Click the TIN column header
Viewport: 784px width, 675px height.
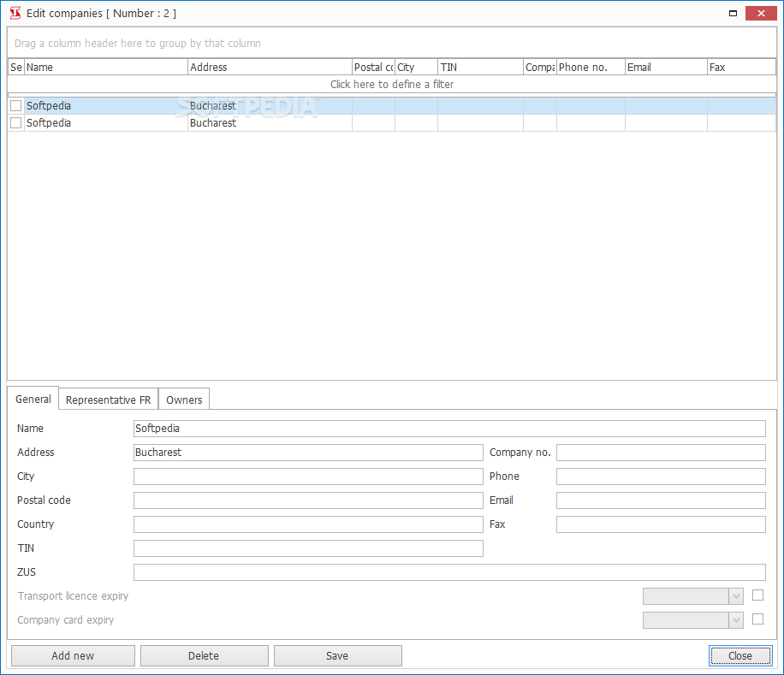[481, 67]
